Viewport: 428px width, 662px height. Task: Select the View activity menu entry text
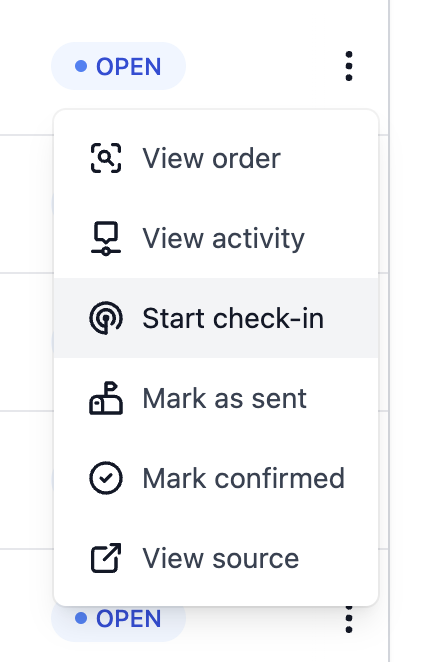(x=223, y=239)
